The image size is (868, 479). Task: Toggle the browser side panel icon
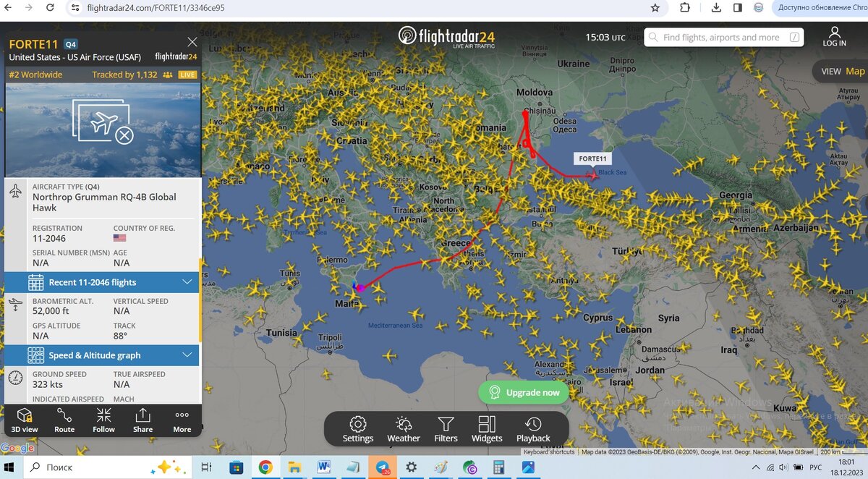(738, 8)
